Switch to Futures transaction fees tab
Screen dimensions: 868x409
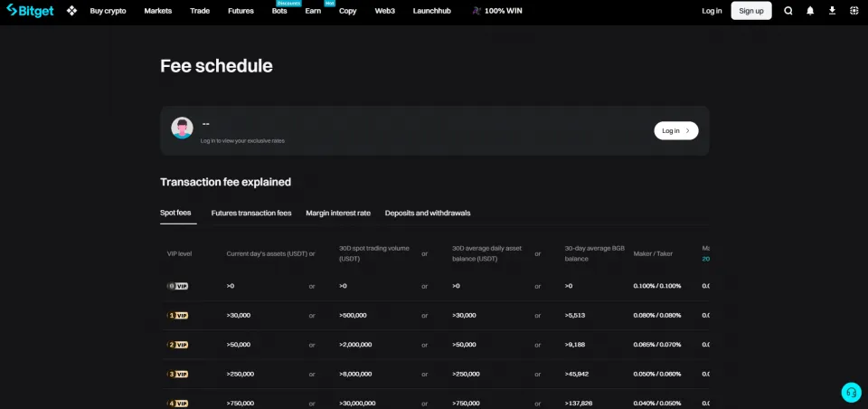point(251,214)
